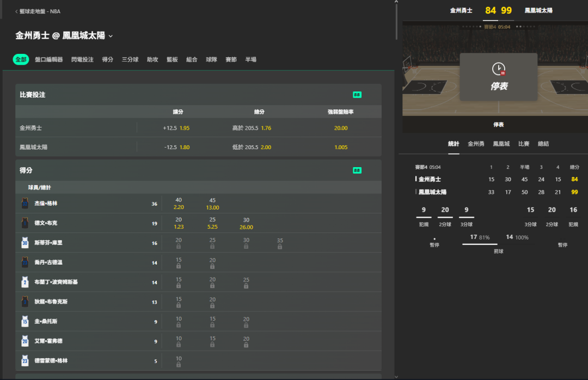Select 鳳凰城太陽 moneyline odds 1.005
Image resolution: width=588 pixels, height=380 pixels.
pyautogui.click(x=341, y=147)
